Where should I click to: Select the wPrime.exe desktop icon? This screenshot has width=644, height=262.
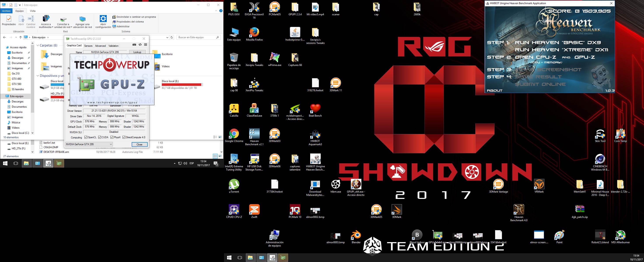(275, 60)
